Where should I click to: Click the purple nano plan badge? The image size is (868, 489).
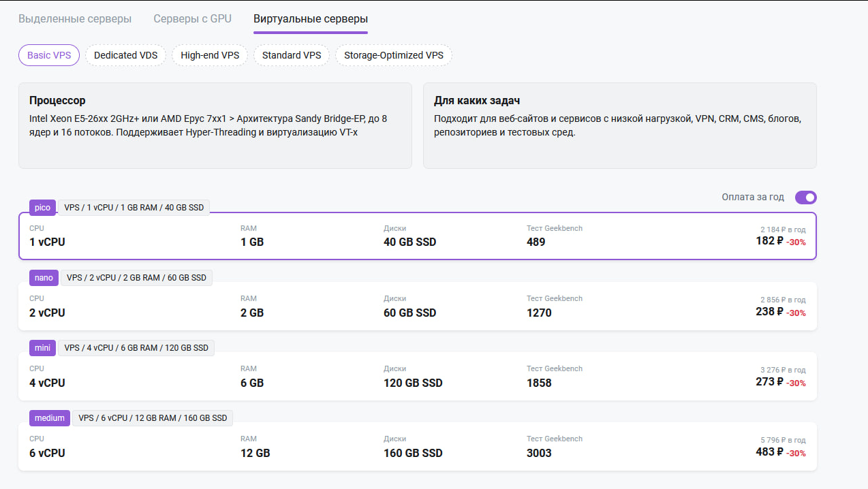pos(44,278)
